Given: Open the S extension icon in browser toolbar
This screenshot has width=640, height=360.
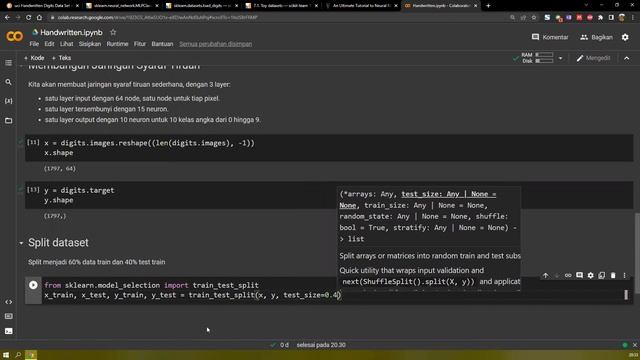Looking at the screenshot, I should pyautogui.click(x=547, y=18).
